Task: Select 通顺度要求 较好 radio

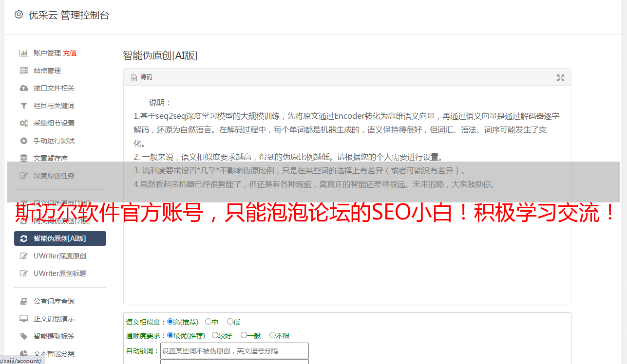Action: 215,335
